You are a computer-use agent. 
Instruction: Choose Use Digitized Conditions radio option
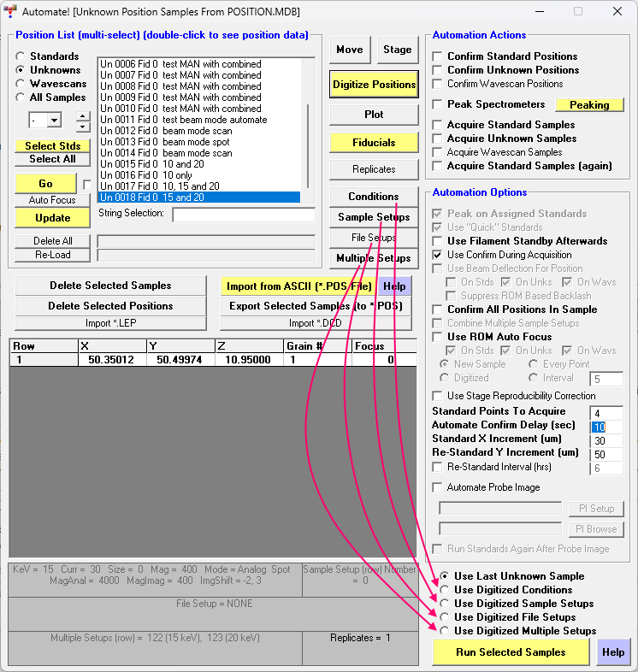click(444, 590)
